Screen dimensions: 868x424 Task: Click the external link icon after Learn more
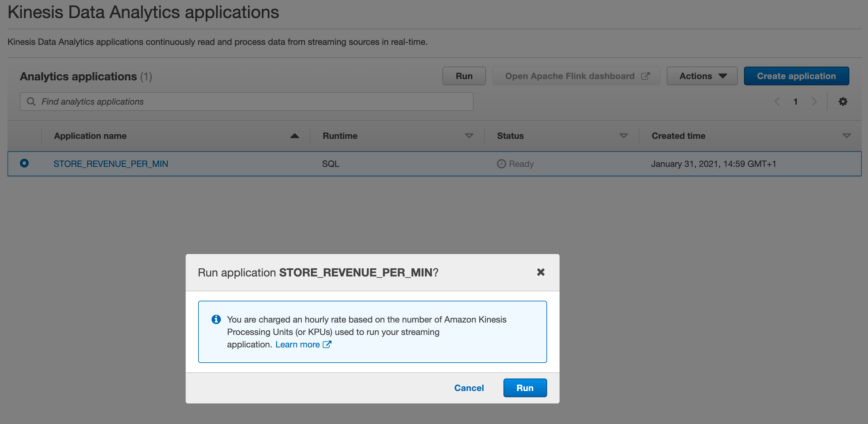point(327,344)
